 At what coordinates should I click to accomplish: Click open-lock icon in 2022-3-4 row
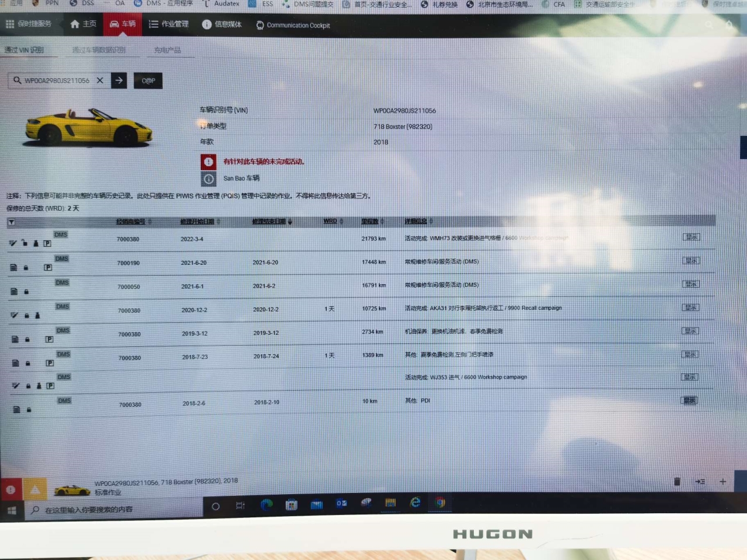(x=25, y=243)
